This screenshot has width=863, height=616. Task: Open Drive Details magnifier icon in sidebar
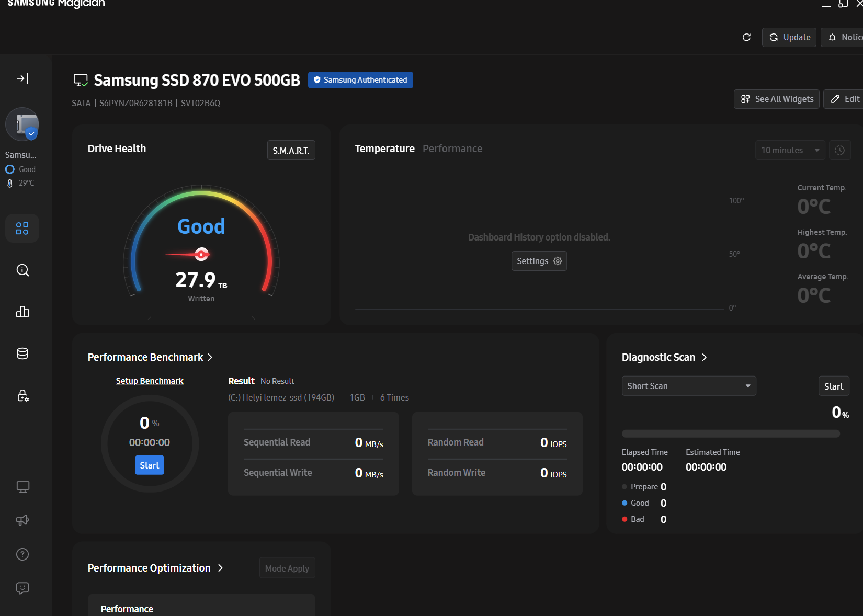pos(22,270)
